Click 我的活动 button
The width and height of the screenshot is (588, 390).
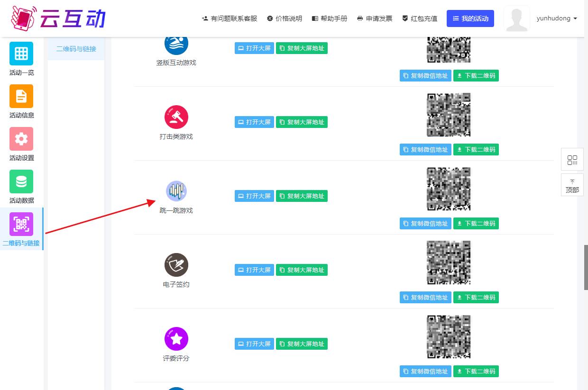pos(470,18)
